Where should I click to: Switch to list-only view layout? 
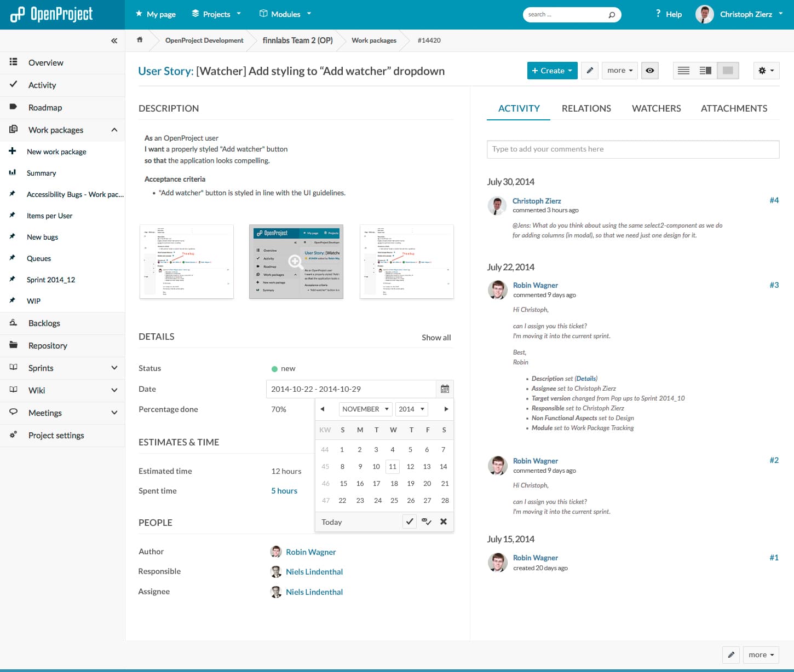coord(683,71)
